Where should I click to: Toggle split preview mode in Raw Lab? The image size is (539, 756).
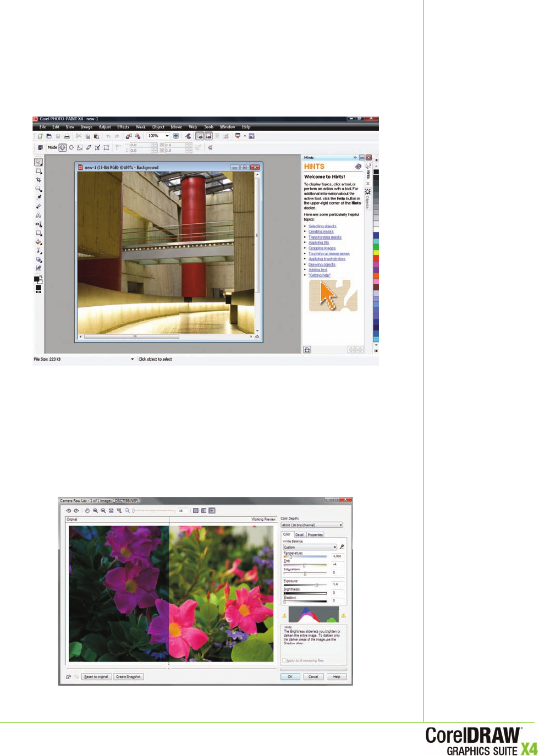[x=212, y=511]
